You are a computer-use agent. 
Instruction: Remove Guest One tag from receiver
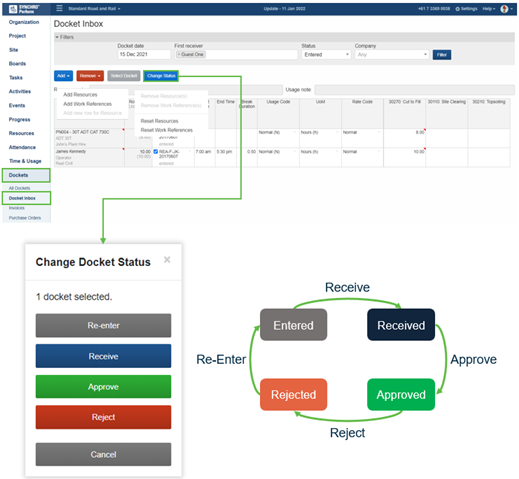pos(179,54)
